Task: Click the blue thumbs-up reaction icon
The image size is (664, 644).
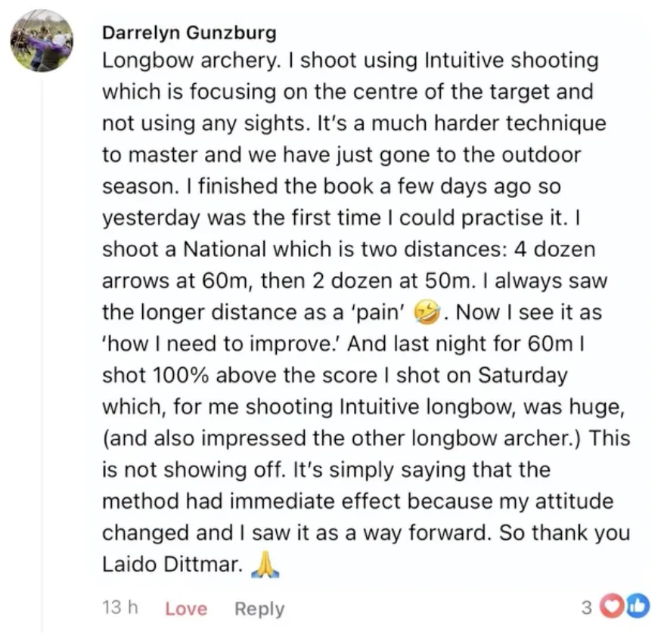Action: coord(638,607)
